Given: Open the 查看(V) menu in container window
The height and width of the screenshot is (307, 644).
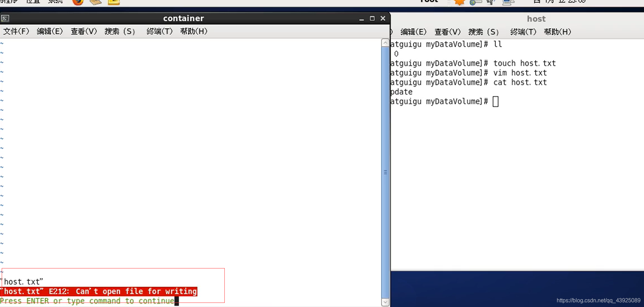Looking at the screenshot, I should click(x=84, y=31).
